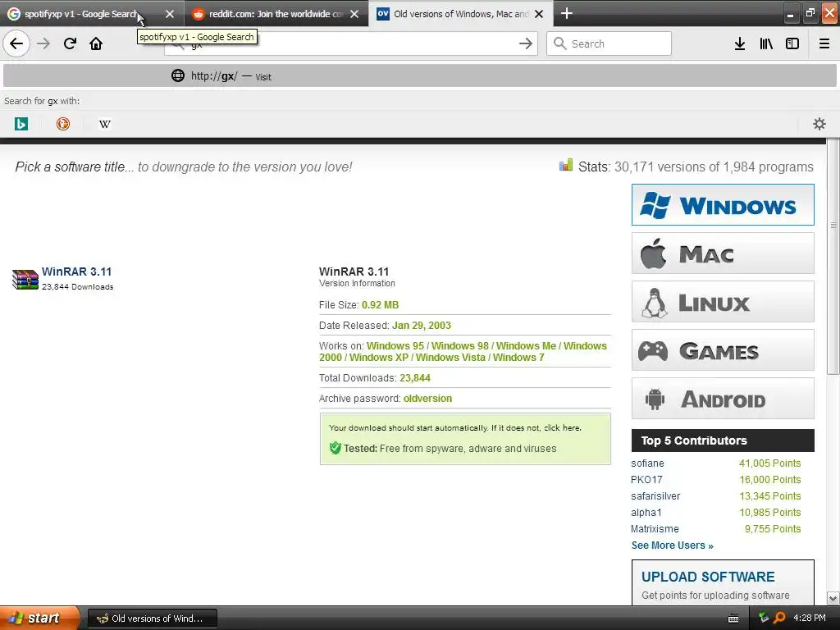Click the '0.92 MB' file size value
Screen dimensions: 840x630
(x=381, y=305)
